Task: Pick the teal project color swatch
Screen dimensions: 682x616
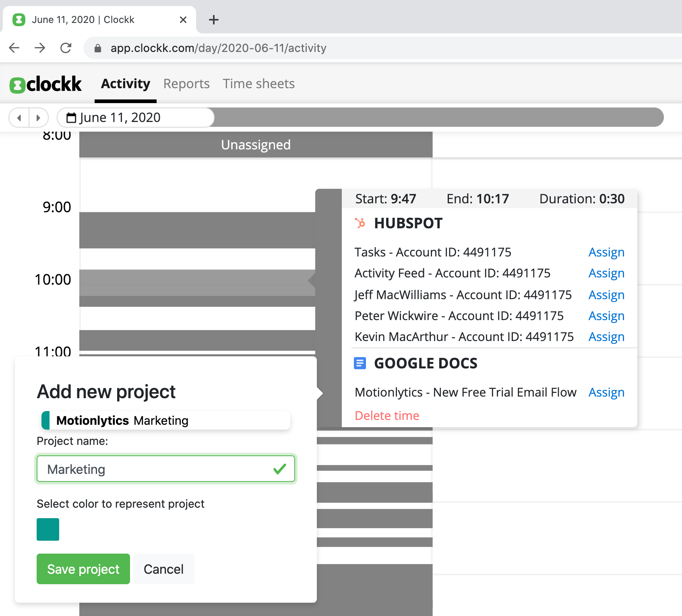Action: point(48,529)
